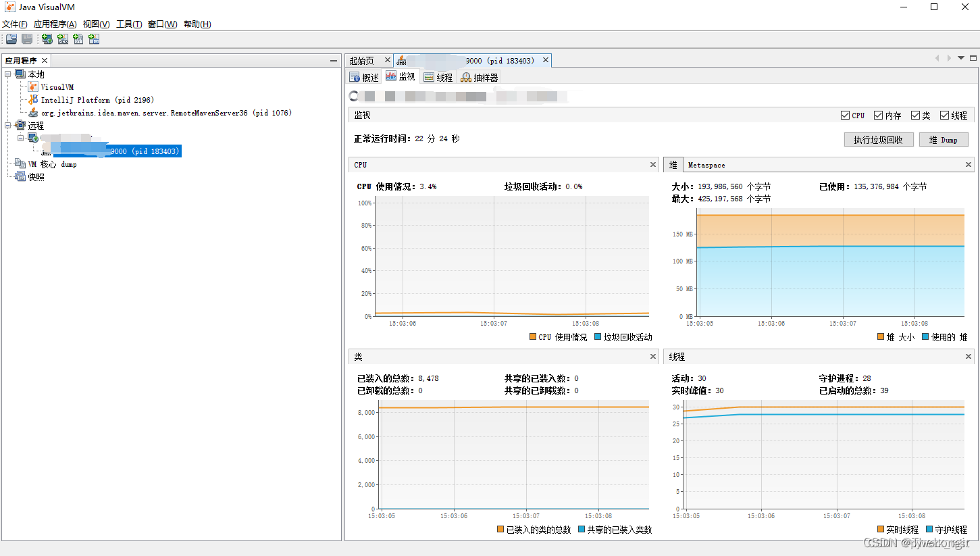The image size is (980, 556).
Task: Click the Add JMX Connection toolbar icon
Action: [62, 39]
